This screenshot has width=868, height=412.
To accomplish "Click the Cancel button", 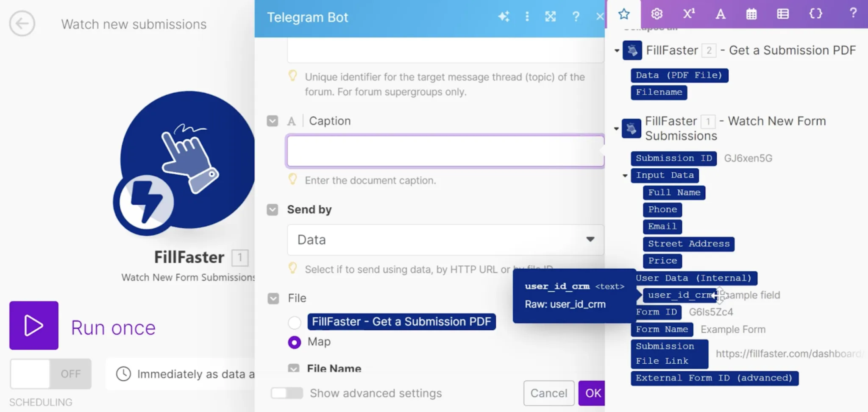I will (549, 393).
